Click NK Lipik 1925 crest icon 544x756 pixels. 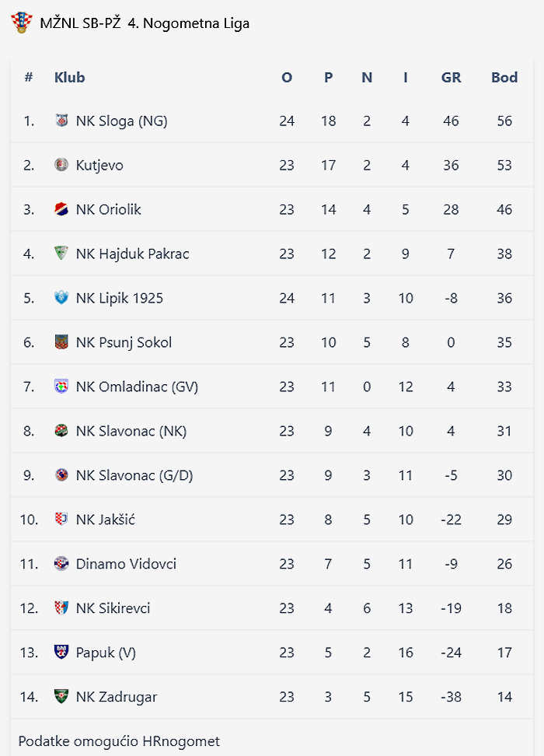(61, 298)
